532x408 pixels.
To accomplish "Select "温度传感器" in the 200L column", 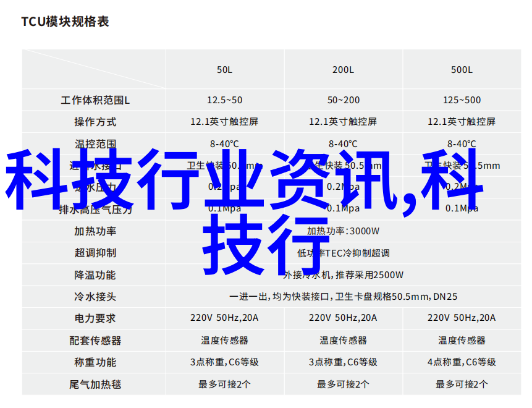I will click(343, 340).
